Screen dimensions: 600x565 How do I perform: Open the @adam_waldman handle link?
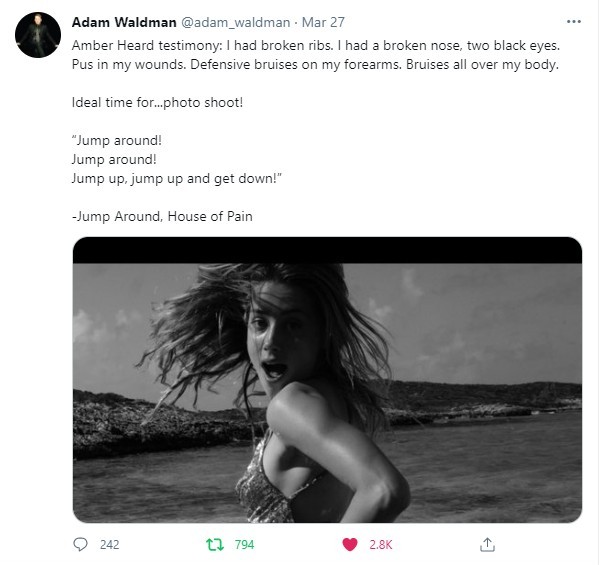pyautogui.click(x=235, y=22)
